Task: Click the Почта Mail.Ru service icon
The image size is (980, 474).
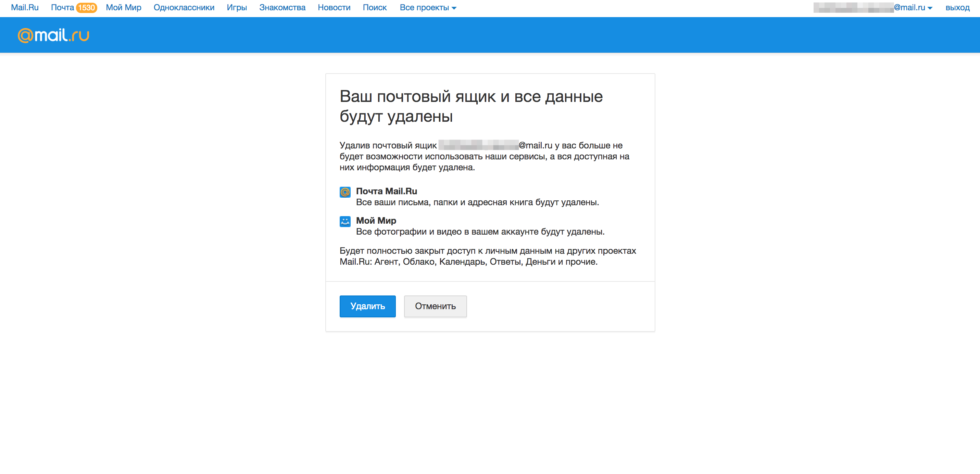Action: click(x=345, y=192)
